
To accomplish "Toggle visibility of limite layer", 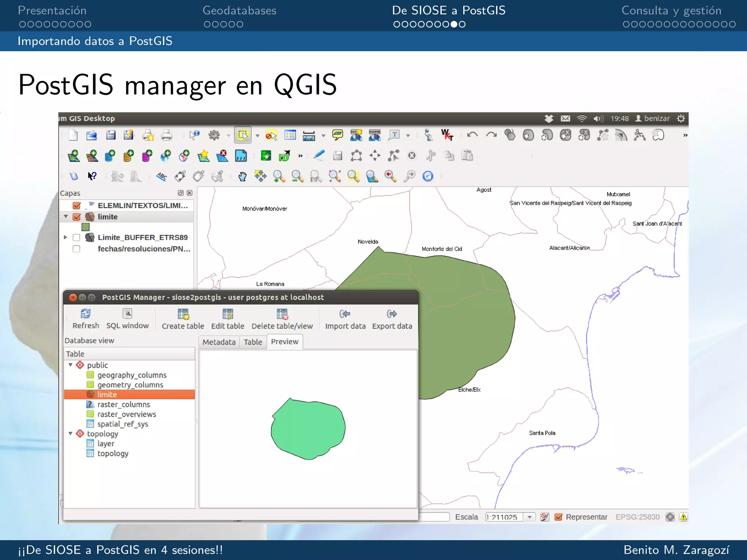I will click(77, 217).
